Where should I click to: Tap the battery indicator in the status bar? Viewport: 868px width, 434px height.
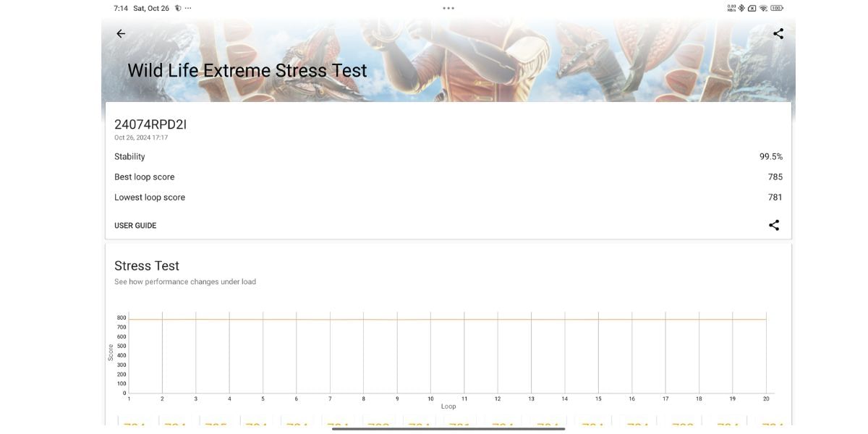pos(777,9)
